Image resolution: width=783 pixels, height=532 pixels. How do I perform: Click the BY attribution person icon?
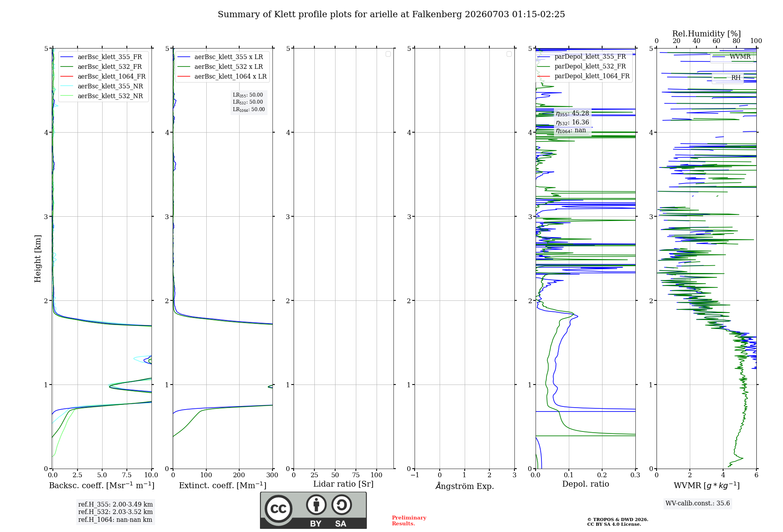tap(316, 505)
